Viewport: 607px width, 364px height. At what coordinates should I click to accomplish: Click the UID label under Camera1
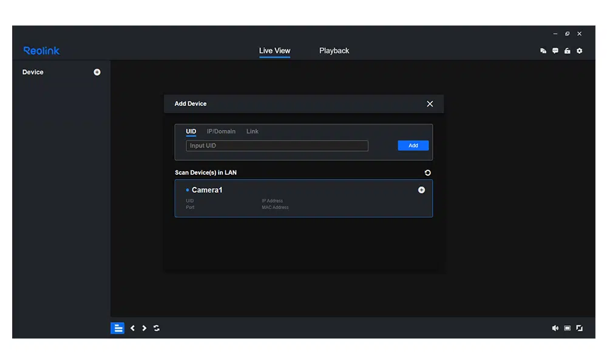coord(189,201)
